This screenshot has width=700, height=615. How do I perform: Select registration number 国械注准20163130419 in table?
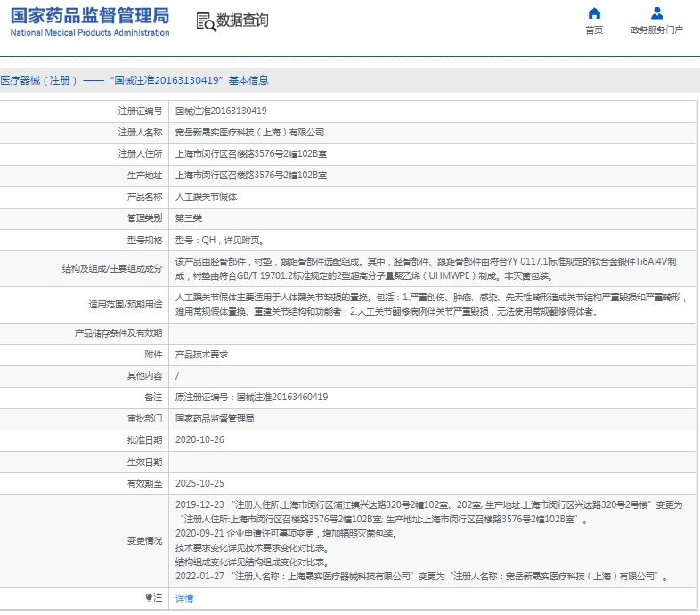coord(221,111)
